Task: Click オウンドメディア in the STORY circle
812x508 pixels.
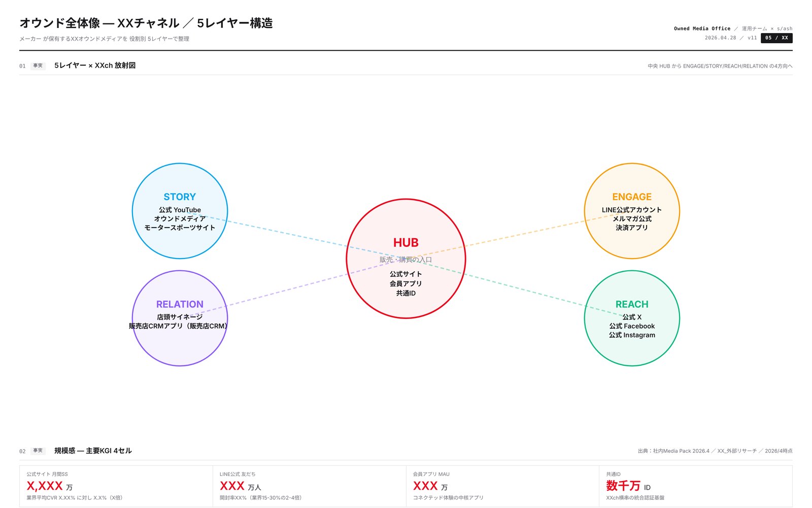Action: point(180,219)
